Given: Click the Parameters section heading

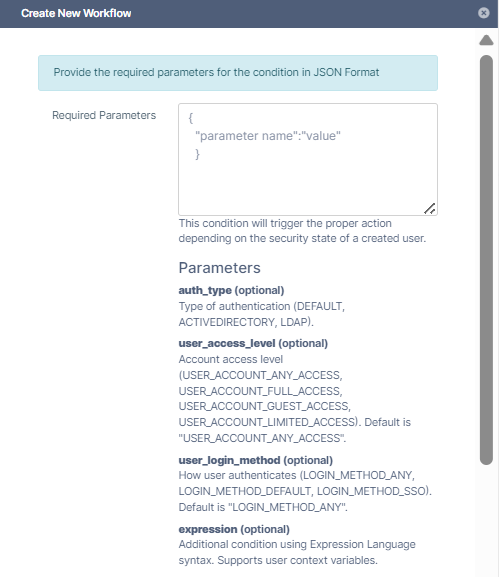Looking at the screenshot, I should coord(219,268).
